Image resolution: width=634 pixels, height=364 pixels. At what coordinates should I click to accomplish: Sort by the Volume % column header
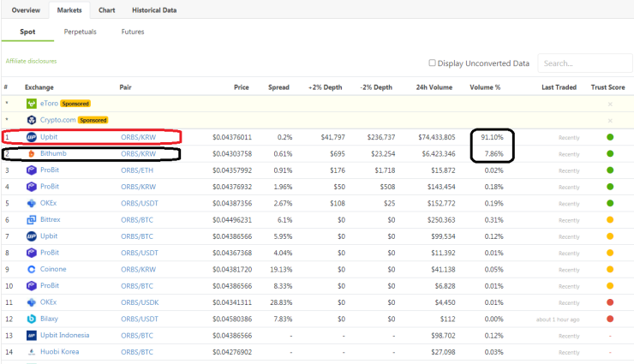[x=485, y=87]
